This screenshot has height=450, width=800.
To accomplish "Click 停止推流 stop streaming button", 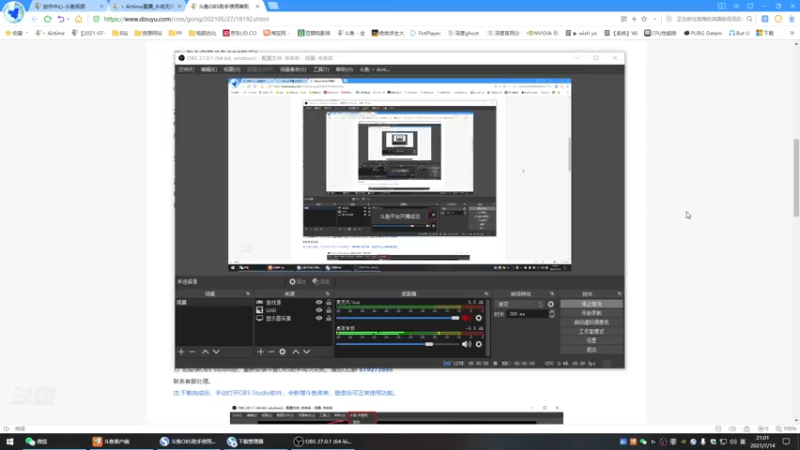I will coord(591,304).
